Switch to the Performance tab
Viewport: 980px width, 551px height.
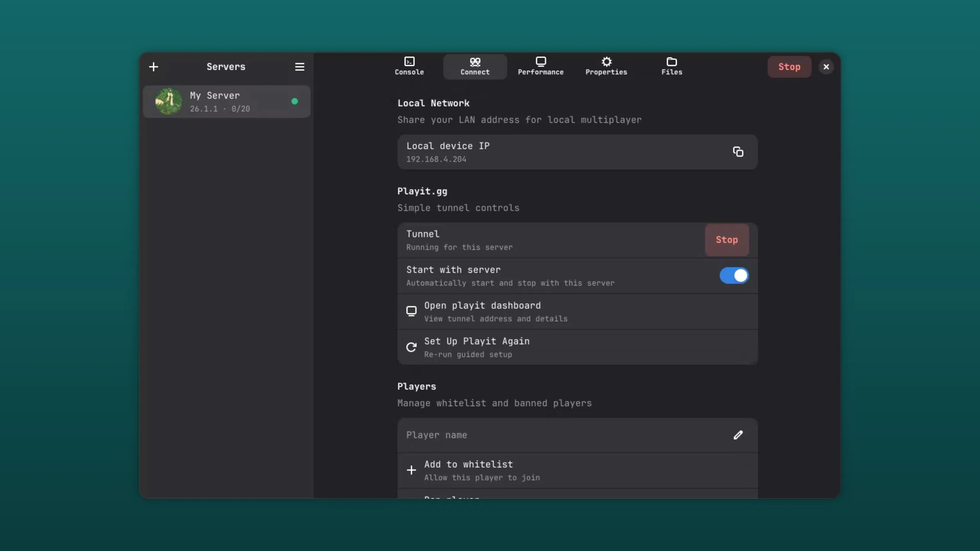click(540, 67)
